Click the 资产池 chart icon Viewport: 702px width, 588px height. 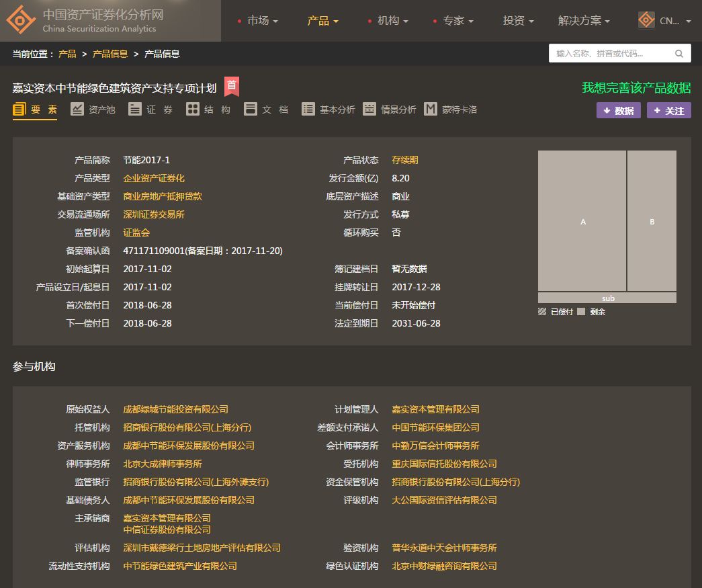click(77, 110)
